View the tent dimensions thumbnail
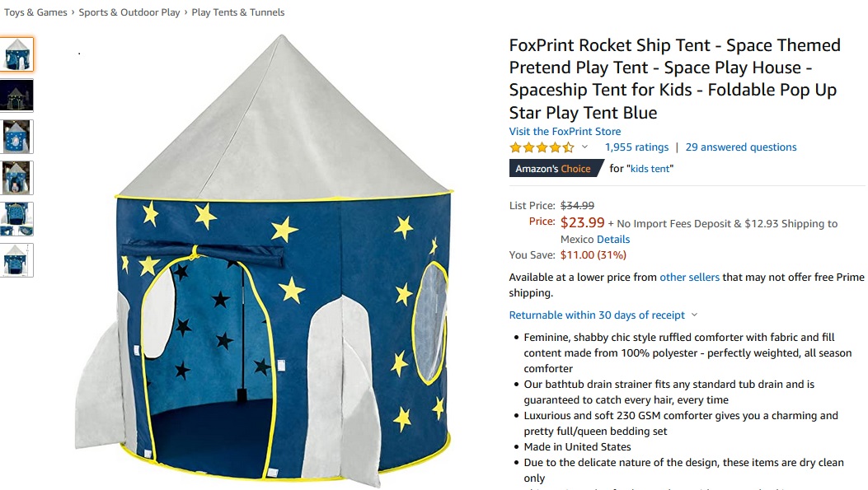Viewport: 868px width, 490px height. 17,260
